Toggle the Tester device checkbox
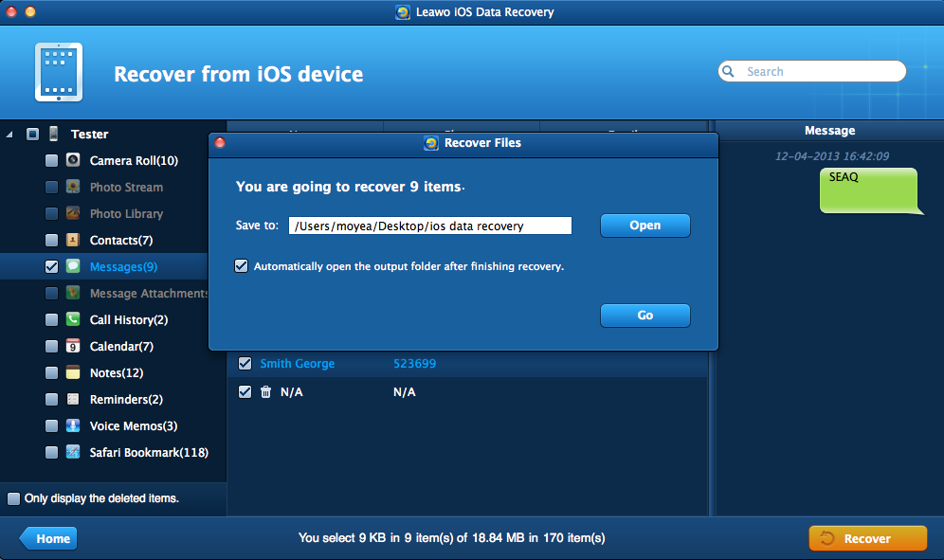 coord(32,134)
